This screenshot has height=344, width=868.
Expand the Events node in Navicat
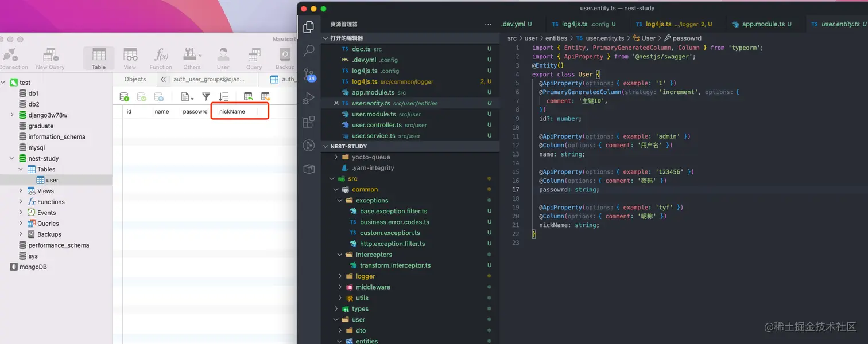pos(21,212)
